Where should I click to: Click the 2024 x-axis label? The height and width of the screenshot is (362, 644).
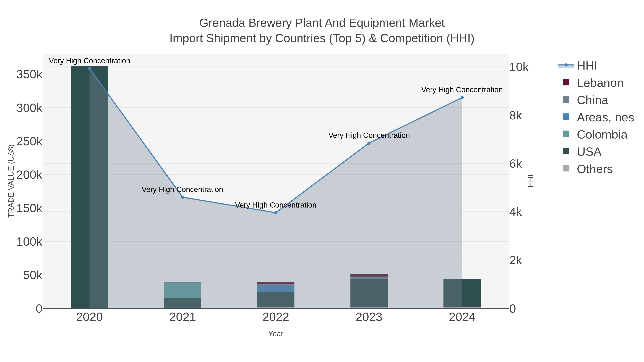tap(462, 317)
